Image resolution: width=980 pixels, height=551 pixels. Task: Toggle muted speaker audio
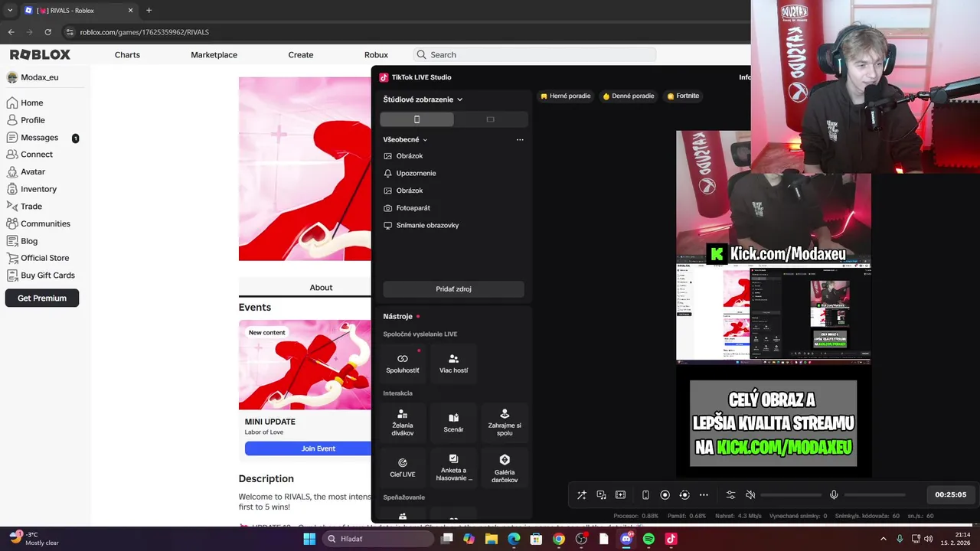tap(750, 495)
